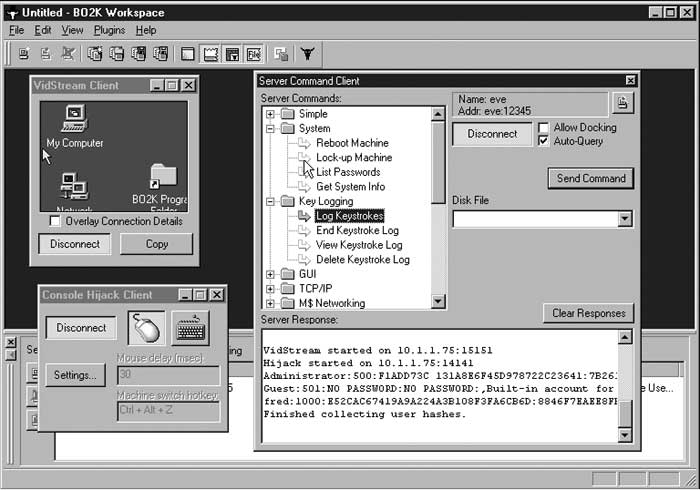
Task: Open the Help menu
Action: (146, 30)
